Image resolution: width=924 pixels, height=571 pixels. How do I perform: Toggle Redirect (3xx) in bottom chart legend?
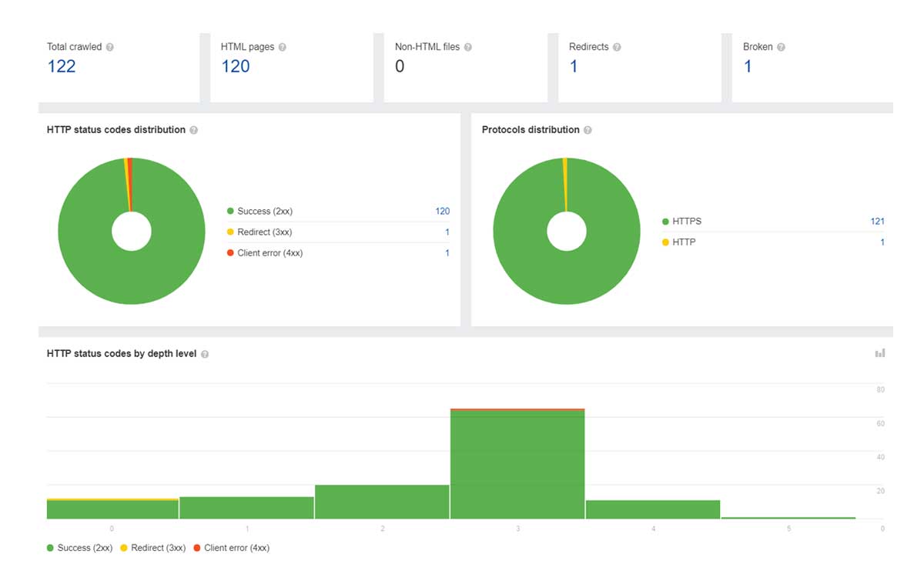click(x=153, y=548)
